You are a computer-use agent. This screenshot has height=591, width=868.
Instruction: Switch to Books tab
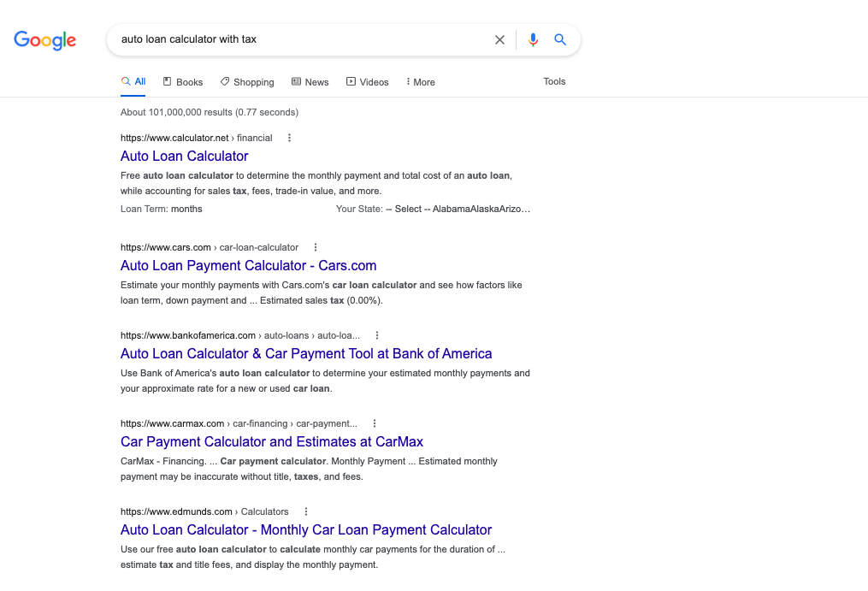(x=183, y=82)
